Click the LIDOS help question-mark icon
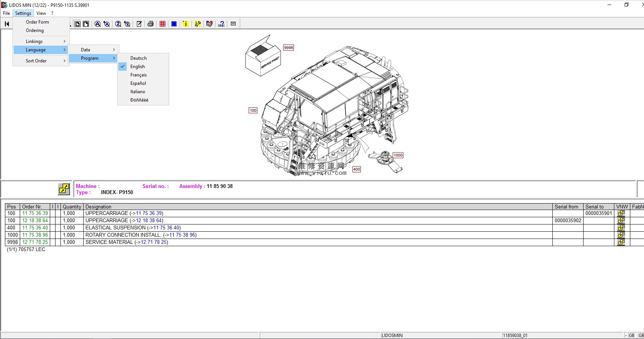This screenshot has height=339, width=644. click(x=222, y=24)
